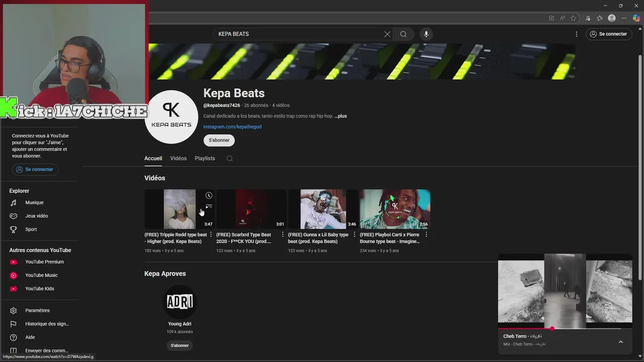
Task: Subscribe to Young Adri channel
Action: pos(180,345)
